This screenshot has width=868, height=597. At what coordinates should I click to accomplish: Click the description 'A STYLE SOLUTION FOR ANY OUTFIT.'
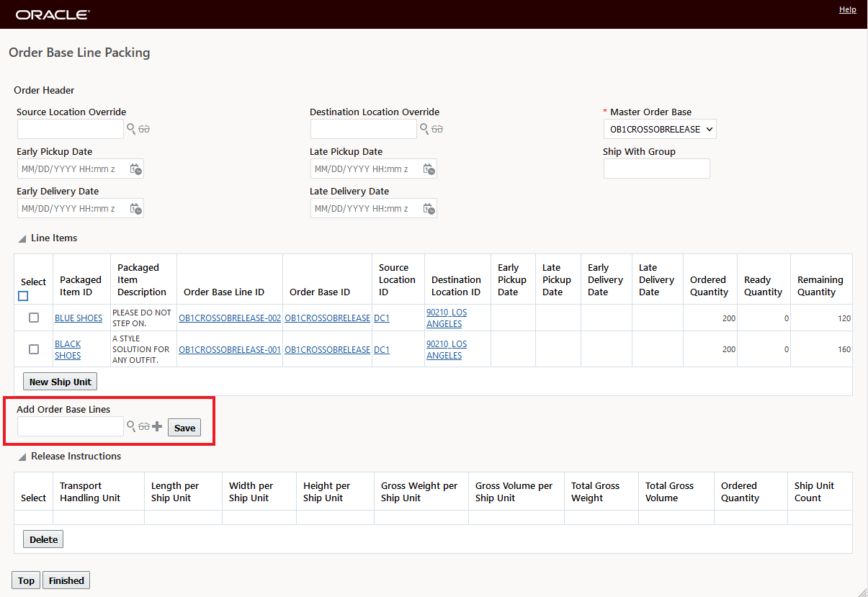[141, 349]
